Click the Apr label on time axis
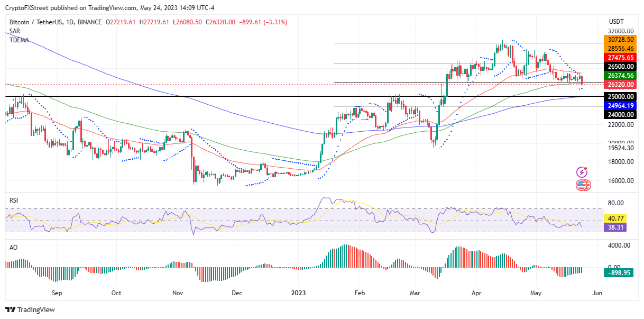 coord(477,293)
